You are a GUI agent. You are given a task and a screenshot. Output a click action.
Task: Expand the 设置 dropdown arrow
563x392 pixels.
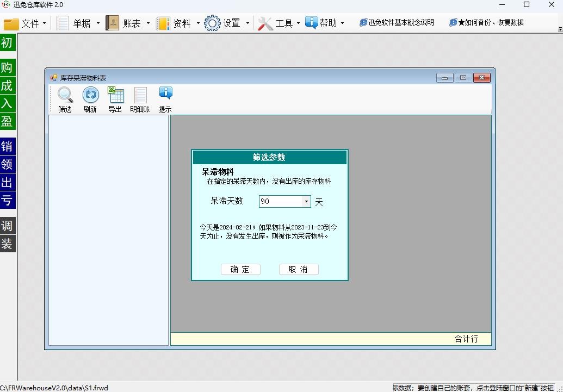pyautogui.click(x=248, y=23)
